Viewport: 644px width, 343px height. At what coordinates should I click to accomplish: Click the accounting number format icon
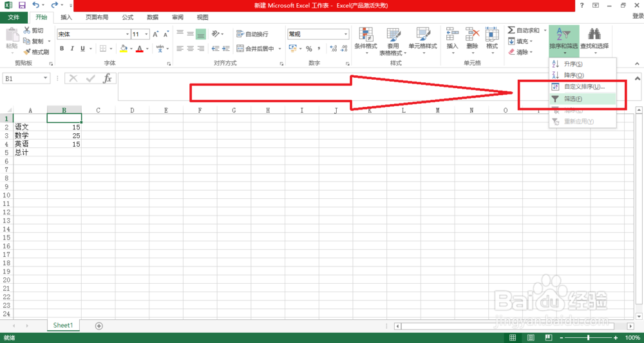coord(292,48)
